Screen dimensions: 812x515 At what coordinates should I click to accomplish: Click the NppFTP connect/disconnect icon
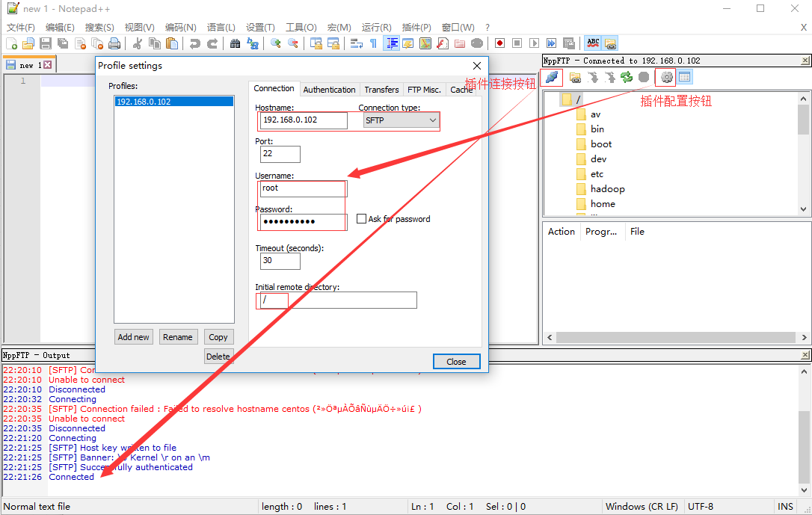pyautogui.click(x=552, y=77)
